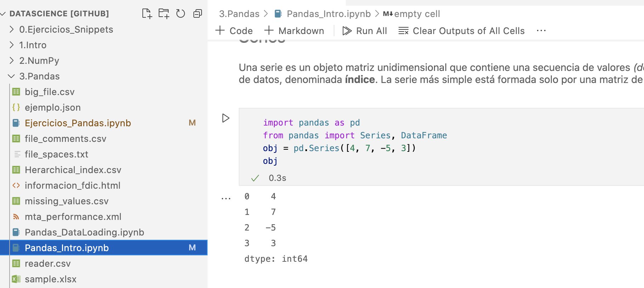Click the CSV icon beside reader.csv
This screenshot has height=288, width=644.
click(x=16, y=264)
